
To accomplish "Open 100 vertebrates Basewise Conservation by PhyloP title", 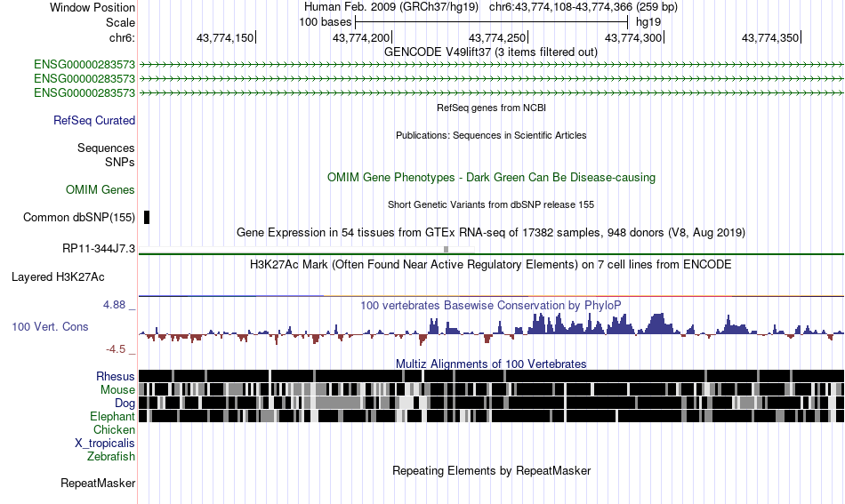I will [490, 305].
